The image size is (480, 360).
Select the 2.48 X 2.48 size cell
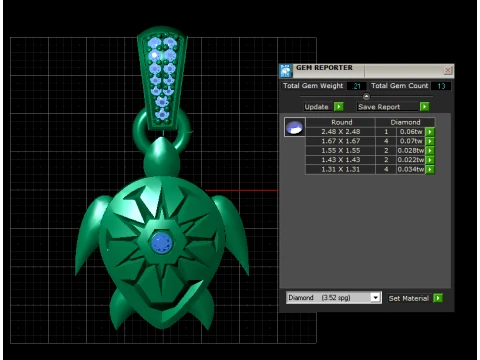pyautogui.click(x=340, y=132)
